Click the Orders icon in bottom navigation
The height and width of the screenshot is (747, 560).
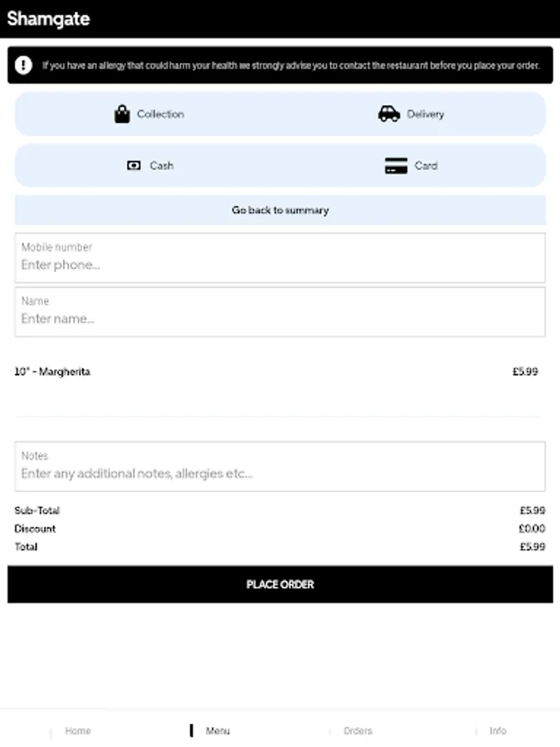[329, 730]
